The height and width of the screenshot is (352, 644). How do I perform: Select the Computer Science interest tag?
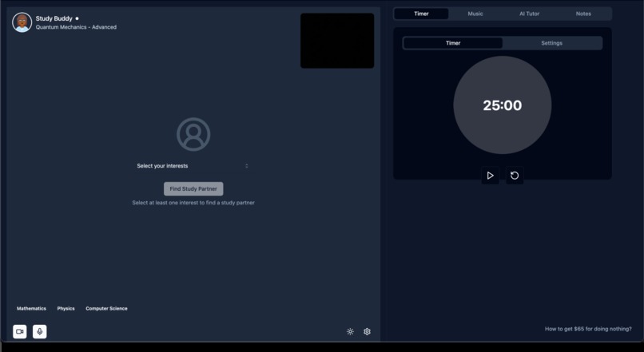[x=106, y=309]
